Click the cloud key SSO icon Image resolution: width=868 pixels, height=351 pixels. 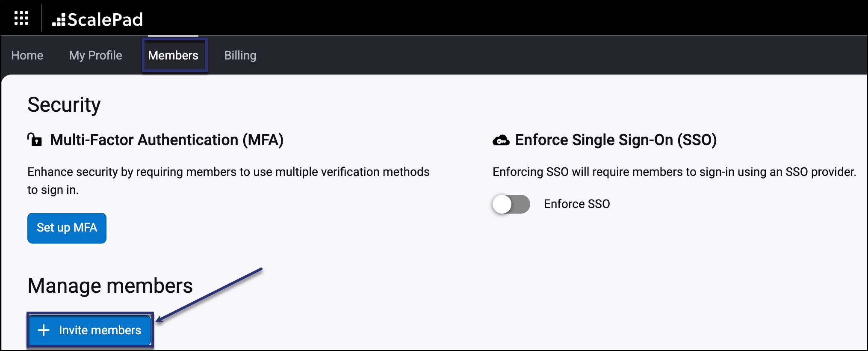501,140
